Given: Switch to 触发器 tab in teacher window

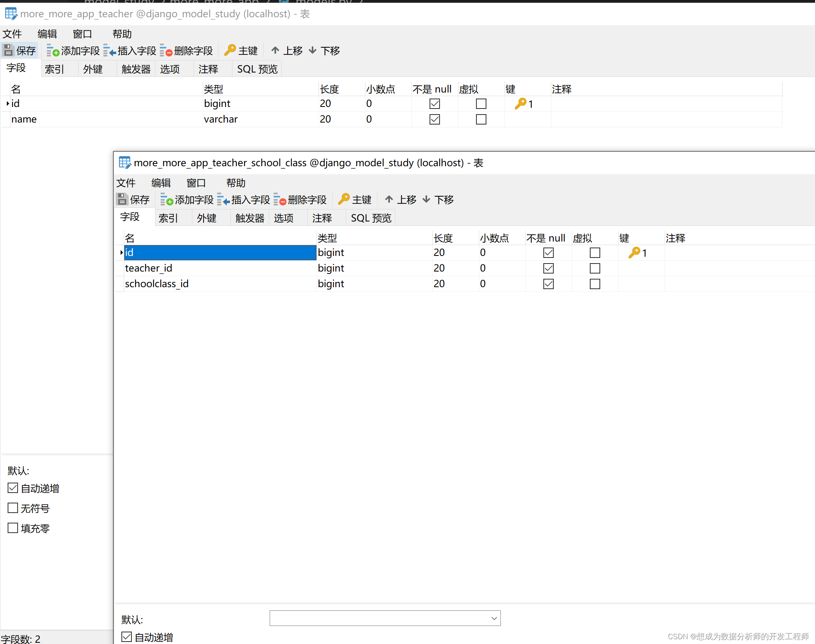Looking at the screenshot, I should [136, 69].
